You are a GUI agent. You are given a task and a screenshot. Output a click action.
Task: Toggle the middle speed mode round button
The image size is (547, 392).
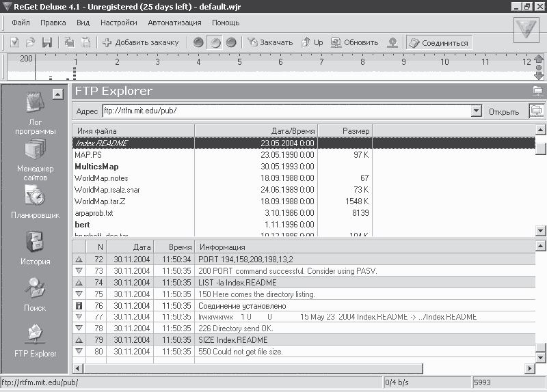(x=215, y=42)
